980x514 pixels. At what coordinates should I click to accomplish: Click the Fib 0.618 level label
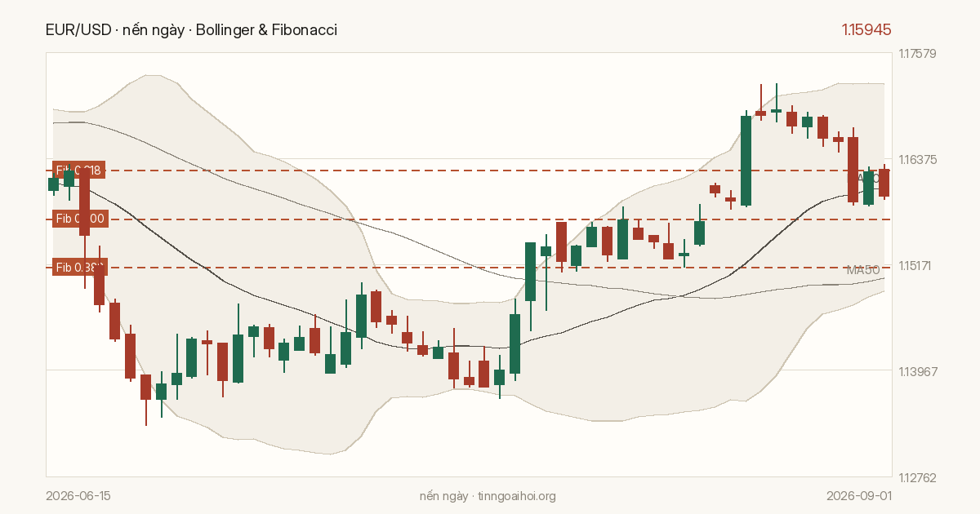pyautogui.click(x=79, y=171)
